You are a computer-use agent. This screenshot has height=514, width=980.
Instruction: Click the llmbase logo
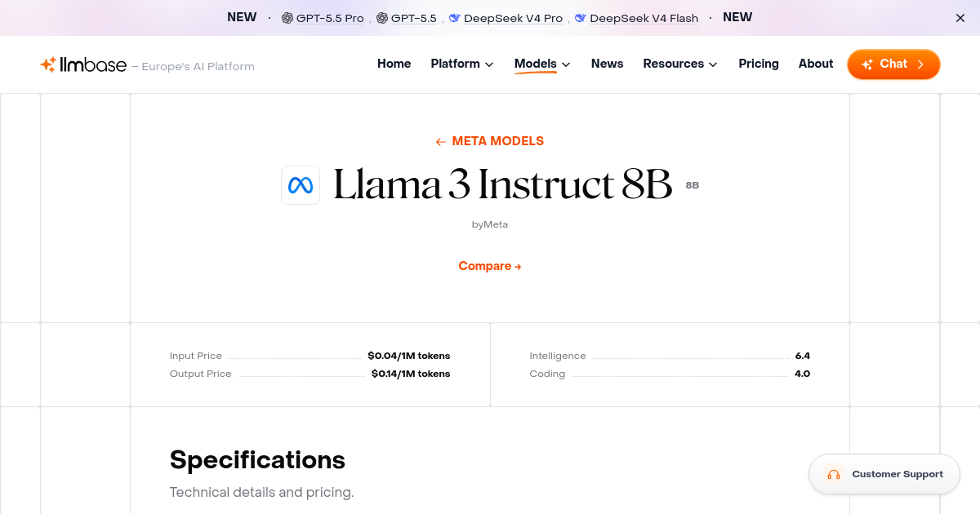pyautogui.click(x=83, y=64)
